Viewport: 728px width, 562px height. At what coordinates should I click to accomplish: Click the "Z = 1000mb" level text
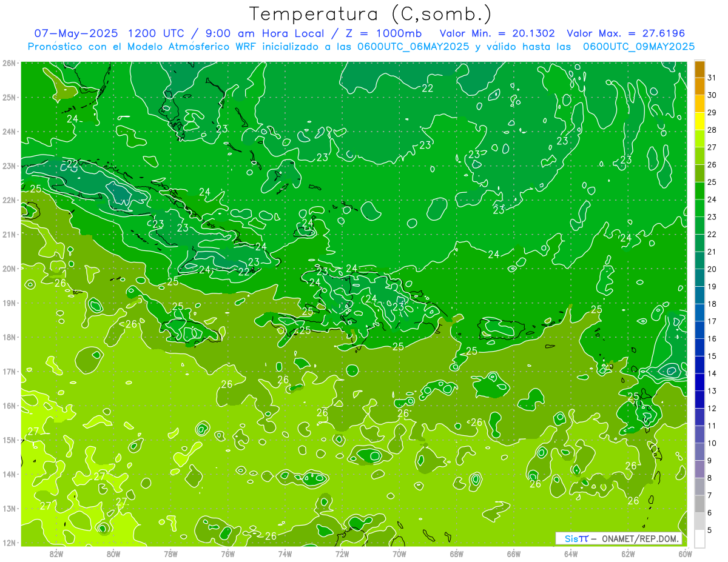click(382, 33)
